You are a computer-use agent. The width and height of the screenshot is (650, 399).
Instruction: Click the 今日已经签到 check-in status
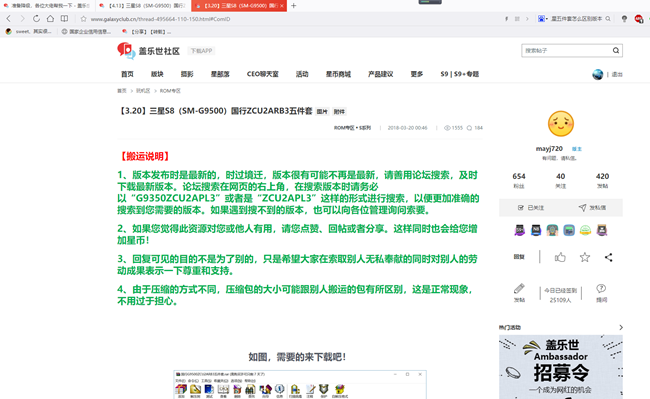(560, 295)
